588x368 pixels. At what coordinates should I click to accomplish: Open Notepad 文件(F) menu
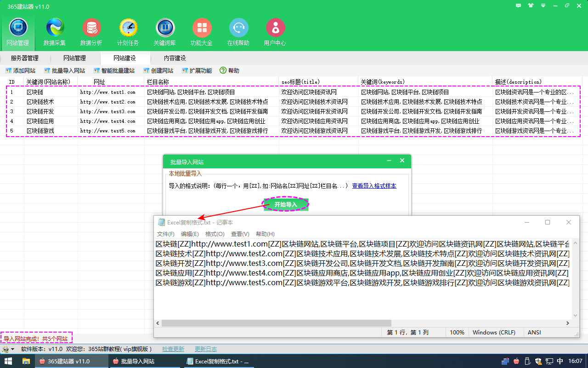pos(166,234)
